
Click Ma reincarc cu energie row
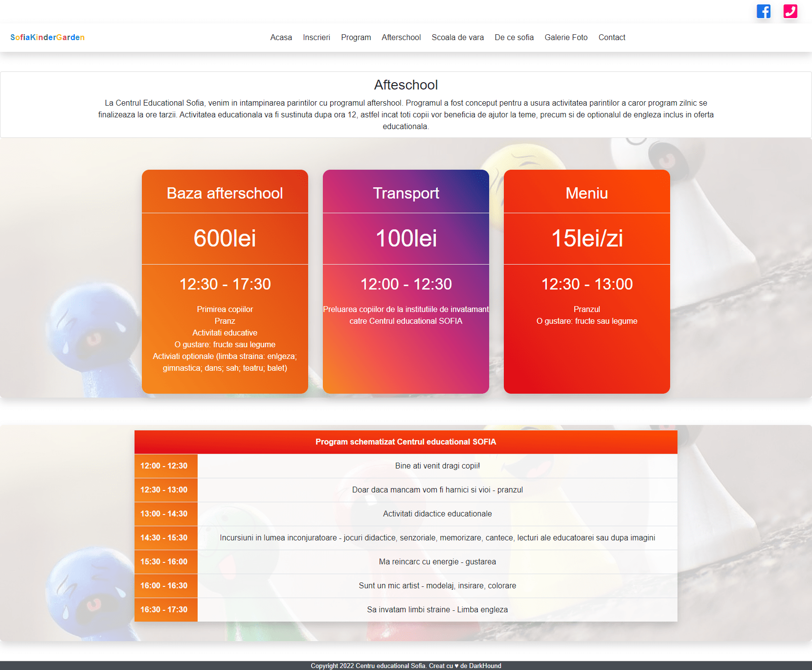coord(437,561)
